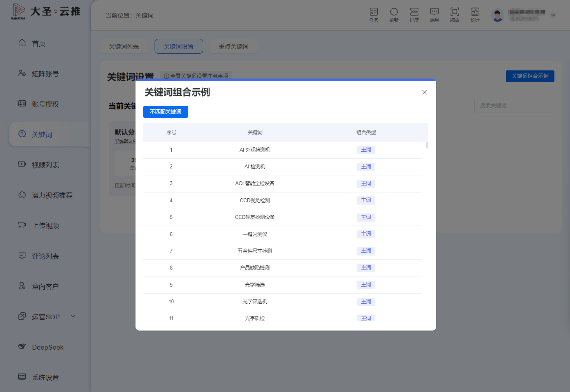Image resolution: width=570 pixels, height=392 pixels.
Task: Open the user account dropdown arrow
Action: [x=553, y=15]
